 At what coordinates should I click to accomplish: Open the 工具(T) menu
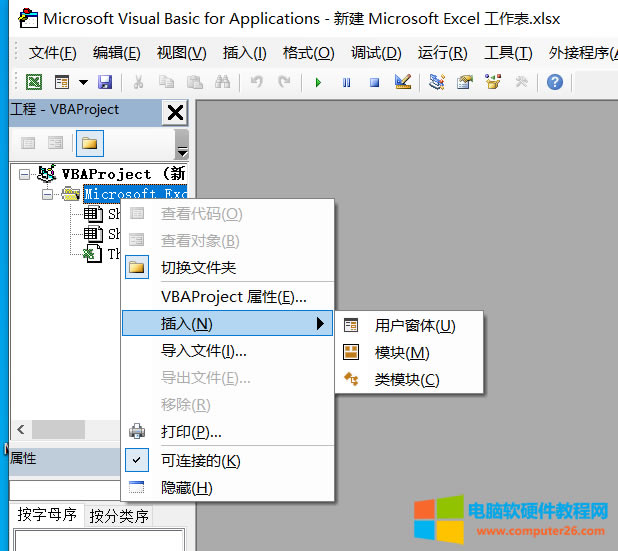pos(508,53)
